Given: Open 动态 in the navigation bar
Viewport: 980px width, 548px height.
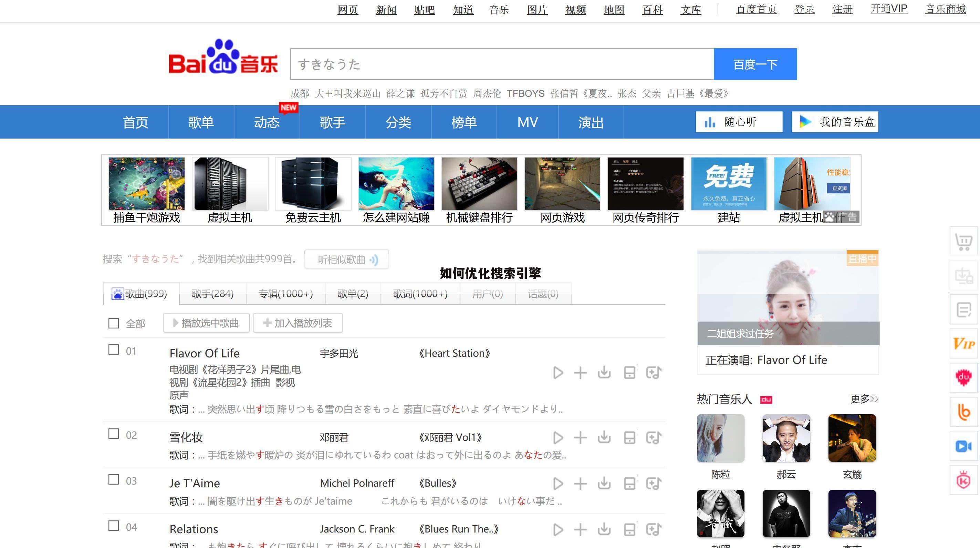Looking at the screenshot, I should 267,122.
